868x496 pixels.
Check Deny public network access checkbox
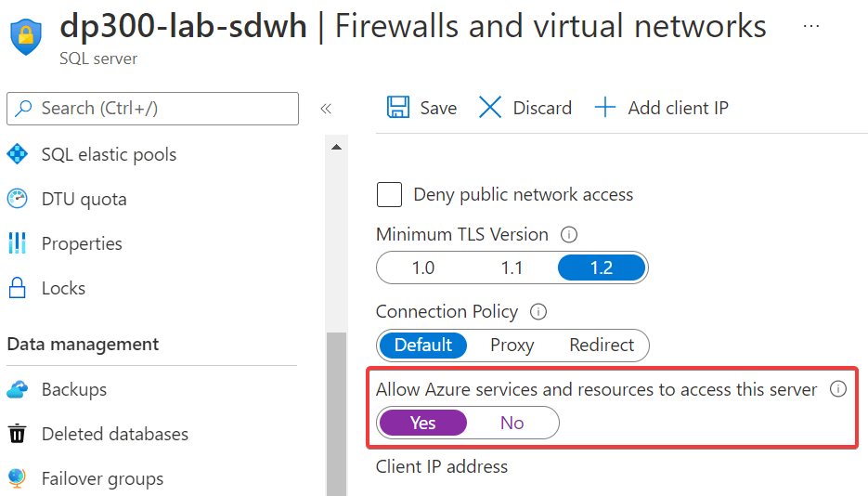[x=390, y=195]
